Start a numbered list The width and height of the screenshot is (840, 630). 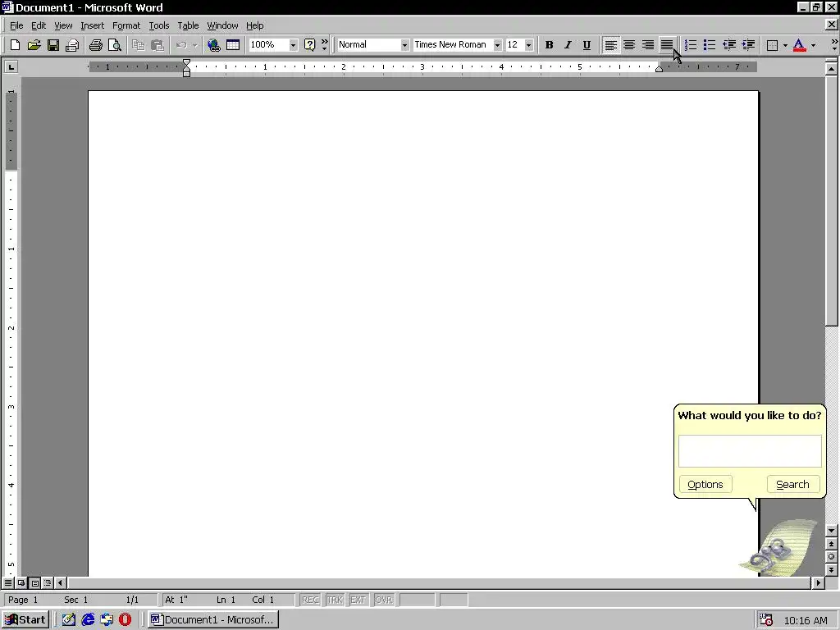[x=691, y=45]
